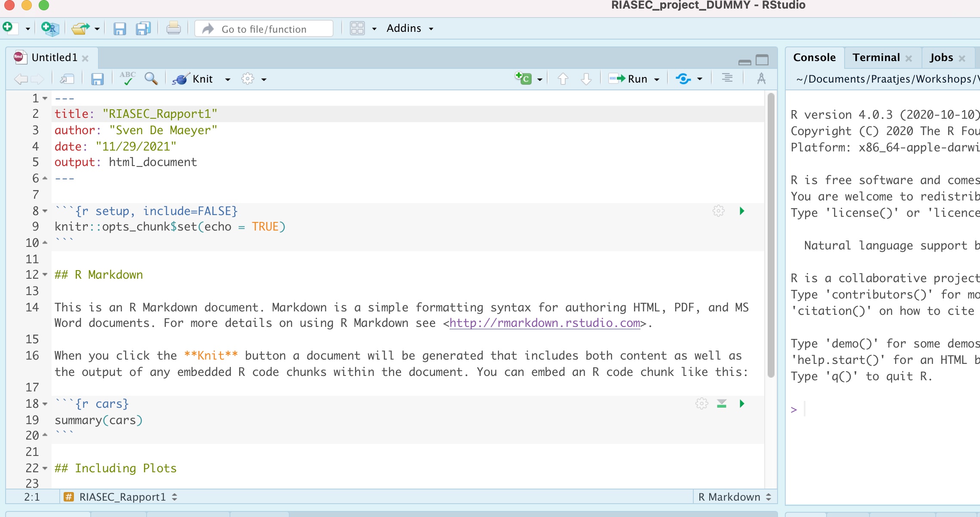Knit the document
Viewport: 980px width, 517px height.
point(193,79)
